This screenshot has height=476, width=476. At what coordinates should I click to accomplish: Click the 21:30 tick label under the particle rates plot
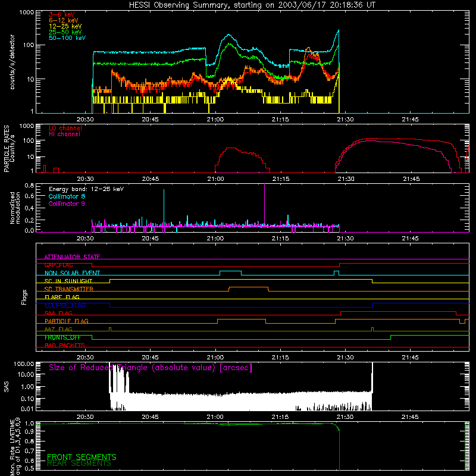[x=346, y=179]
